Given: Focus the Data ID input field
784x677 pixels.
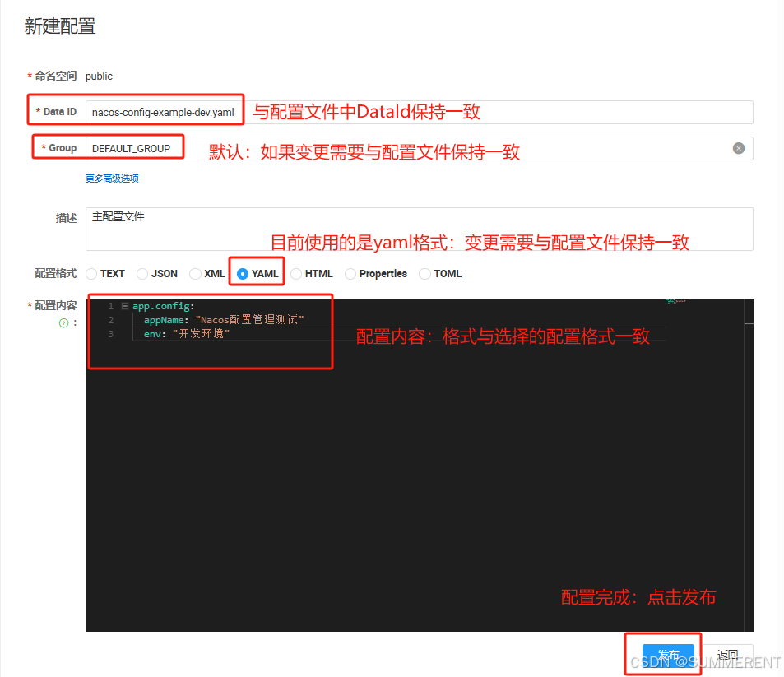Looking at the screenshot, I should coord(419,113).
